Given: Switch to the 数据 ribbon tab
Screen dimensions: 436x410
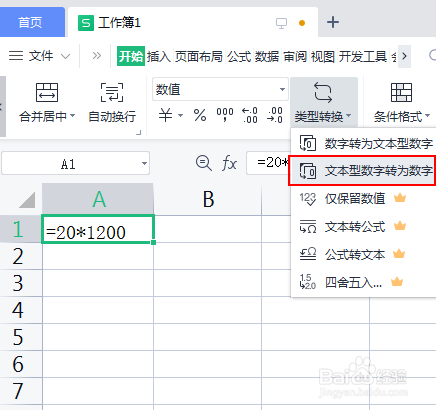Looking at the screenshot, I should 267,56.
